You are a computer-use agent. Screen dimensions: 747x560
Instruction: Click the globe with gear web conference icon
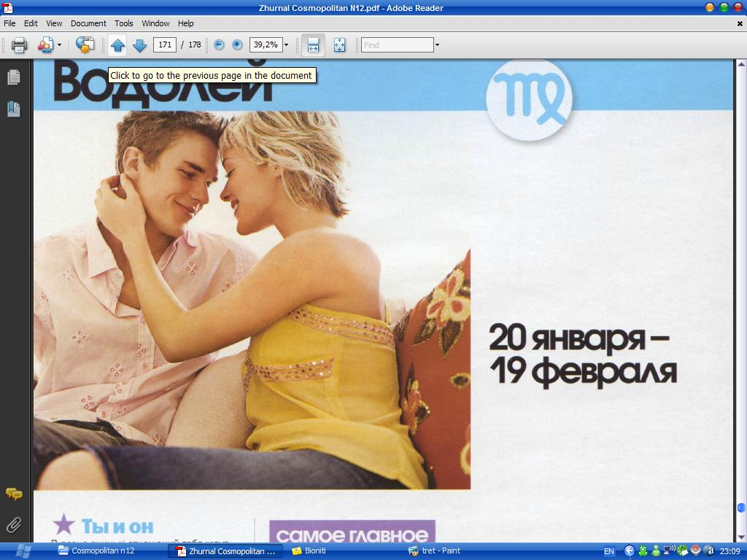(x=85, y=44)
